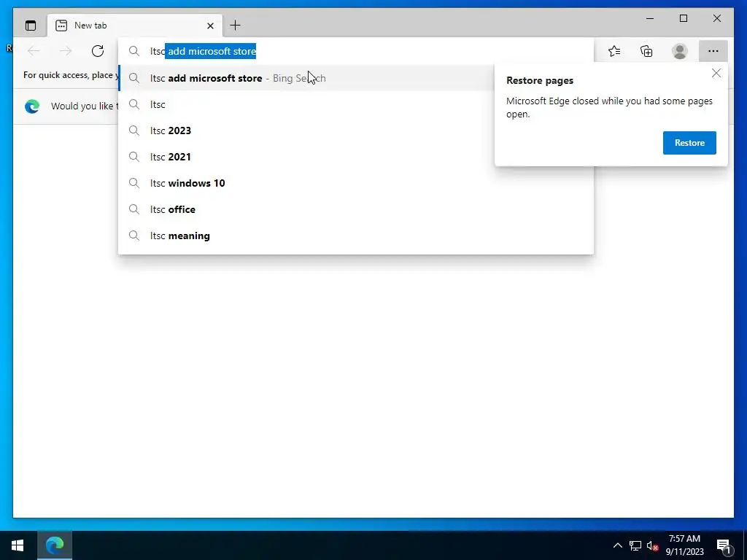The image size is (747, 560).
Task: Open the profile avatar icon
Action: 679,51
